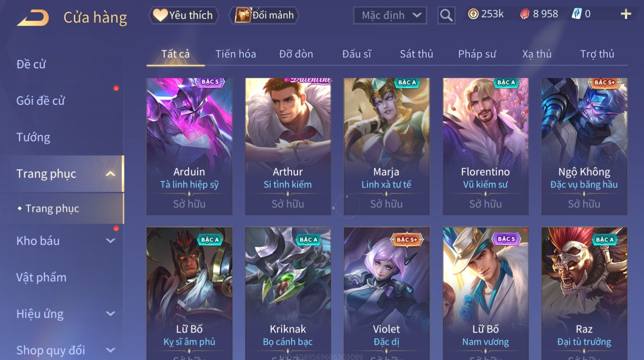Tap the plus icon to add currency
Screen dimensions: 644x360
coord(626,14)
